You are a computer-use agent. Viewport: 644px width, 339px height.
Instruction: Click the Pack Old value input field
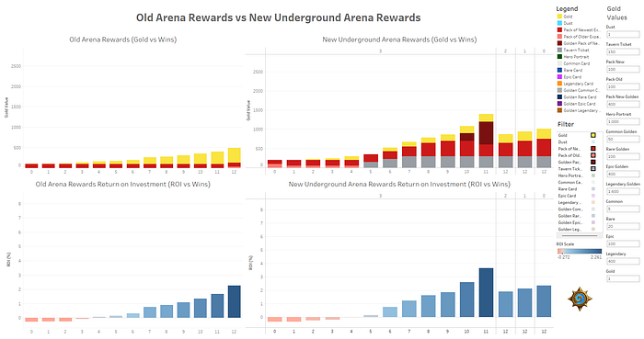[x=623, y=87]
